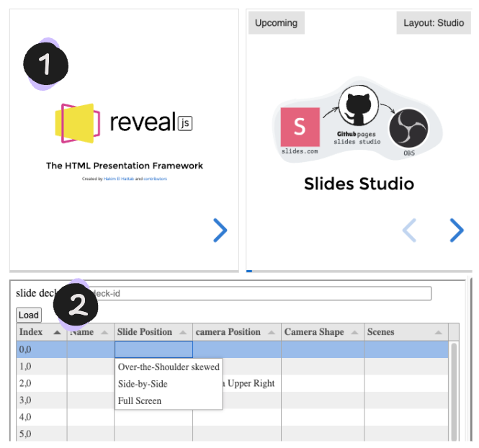Image resolution: width=479 pixels, height=448 pixels.
Task: Click the table vertical scrollbar
Action: coord(454,392)
